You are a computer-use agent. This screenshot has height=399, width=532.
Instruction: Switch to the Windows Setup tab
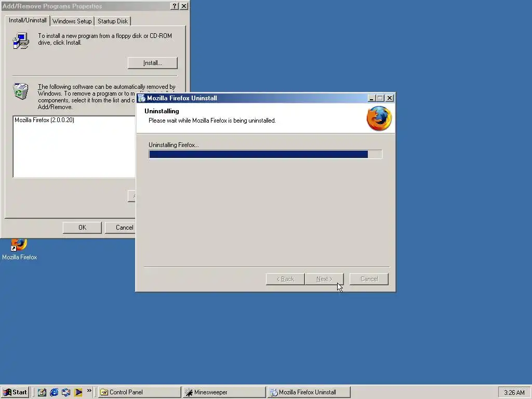tap(72, 21)
